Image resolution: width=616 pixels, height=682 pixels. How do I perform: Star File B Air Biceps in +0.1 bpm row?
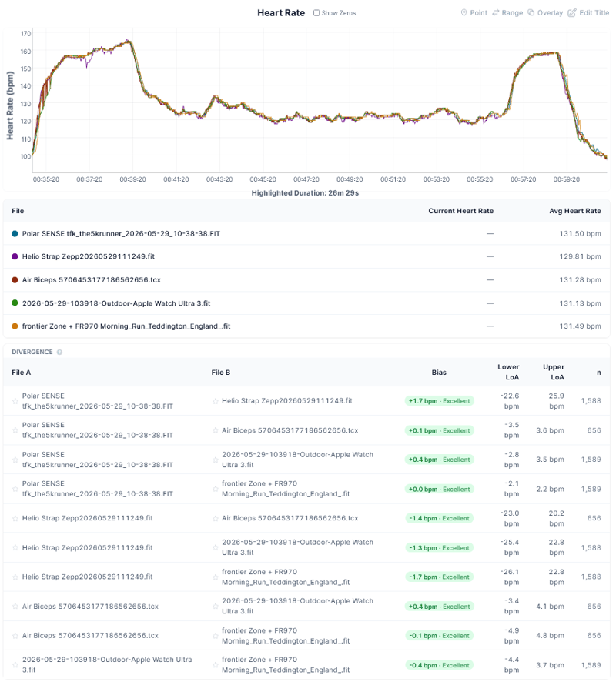[216, 430]
